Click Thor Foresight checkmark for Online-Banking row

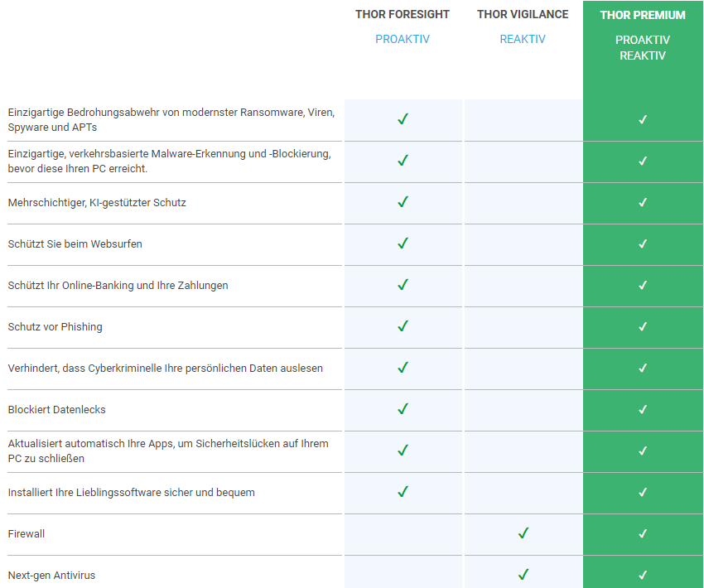[x=403, y=285]
